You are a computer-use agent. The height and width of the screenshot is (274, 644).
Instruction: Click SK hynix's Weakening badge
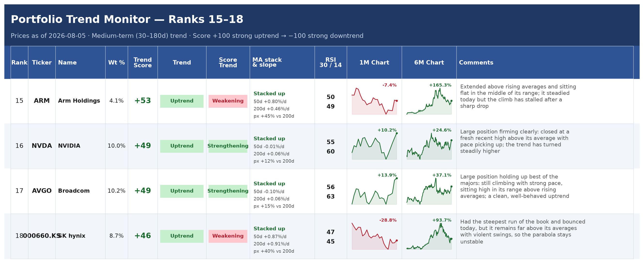pos(228,236)
